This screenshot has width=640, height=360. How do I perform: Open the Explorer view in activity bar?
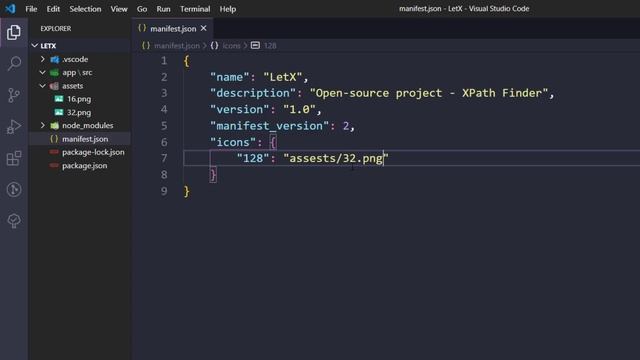[13, 32]
